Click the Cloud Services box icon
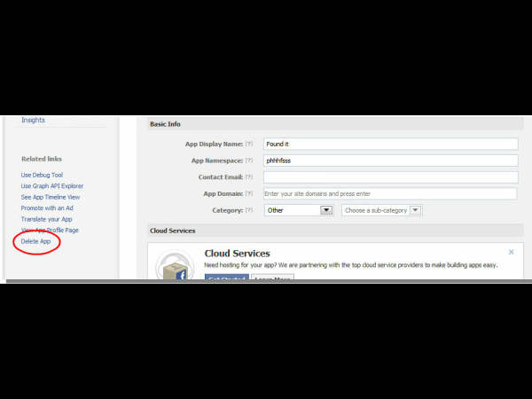Viewport: 532px width, 399px height. (175, 264)
